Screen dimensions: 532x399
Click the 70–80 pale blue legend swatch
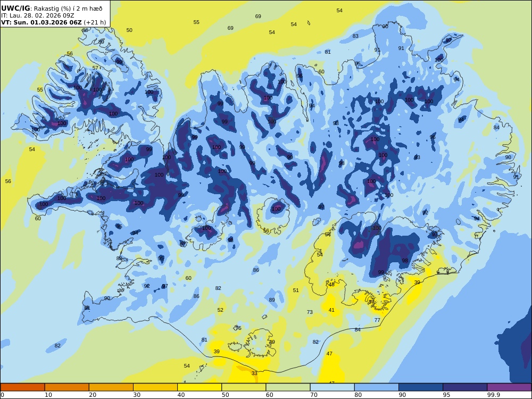click(332, 387)
